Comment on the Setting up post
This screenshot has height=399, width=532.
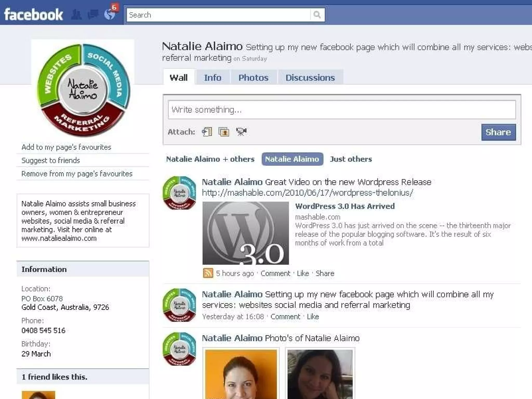(285, 317)
